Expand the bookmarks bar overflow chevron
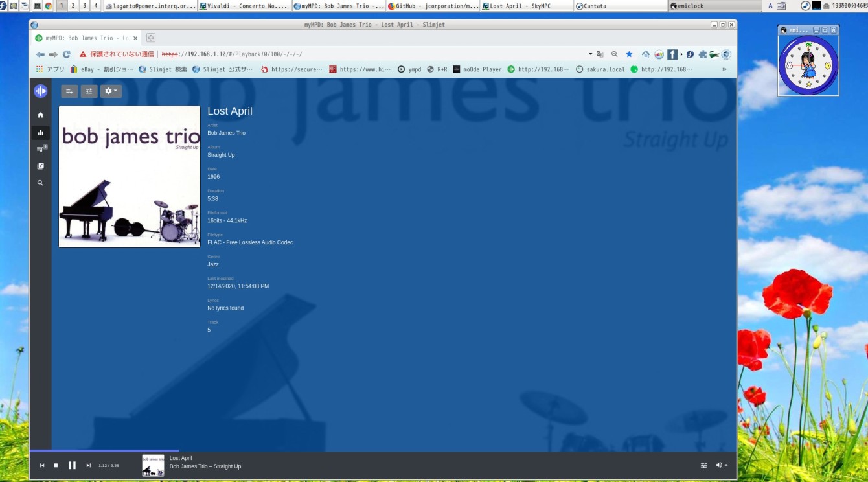This screenshot has width=868, height=482. pyautogui.click(x=724, y=69)
